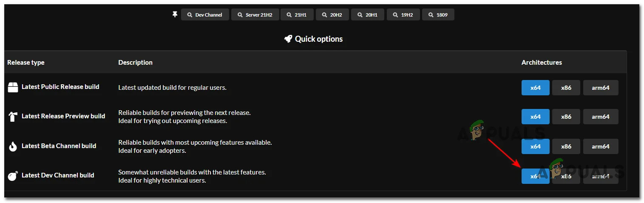Image resolution: width=644 pixels, height=203 pixels.
Task: Open Latest Release Preview build link
Action: click(x=63, y=116)
